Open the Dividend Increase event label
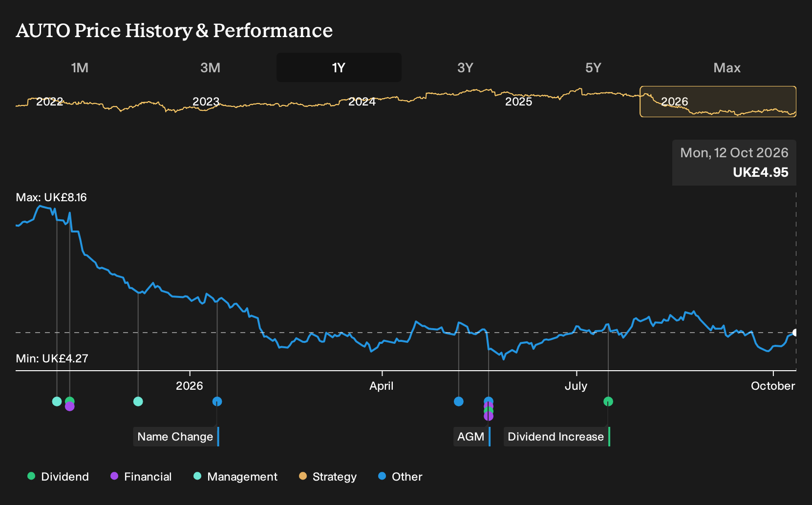 557,437
